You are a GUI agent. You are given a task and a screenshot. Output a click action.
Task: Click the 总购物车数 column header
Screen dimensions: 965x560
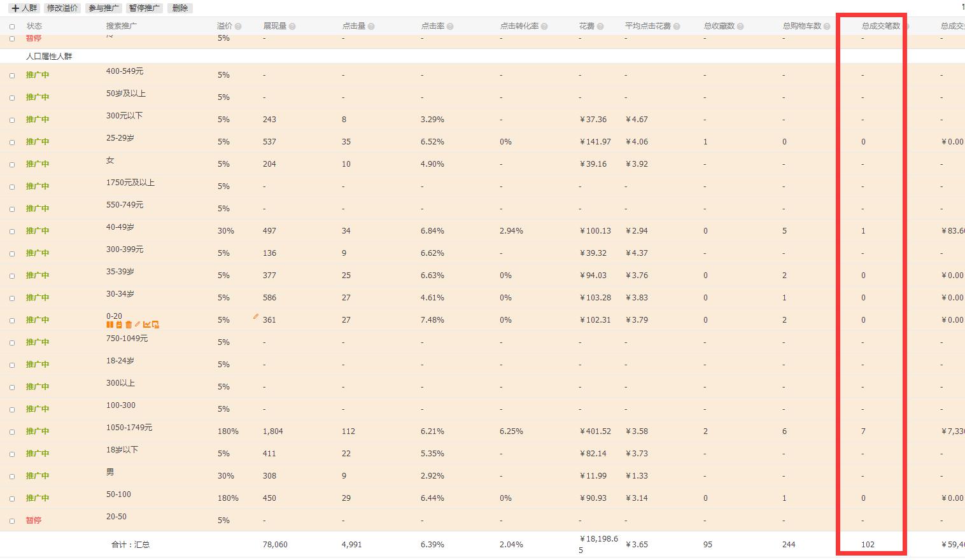[802, 26]
